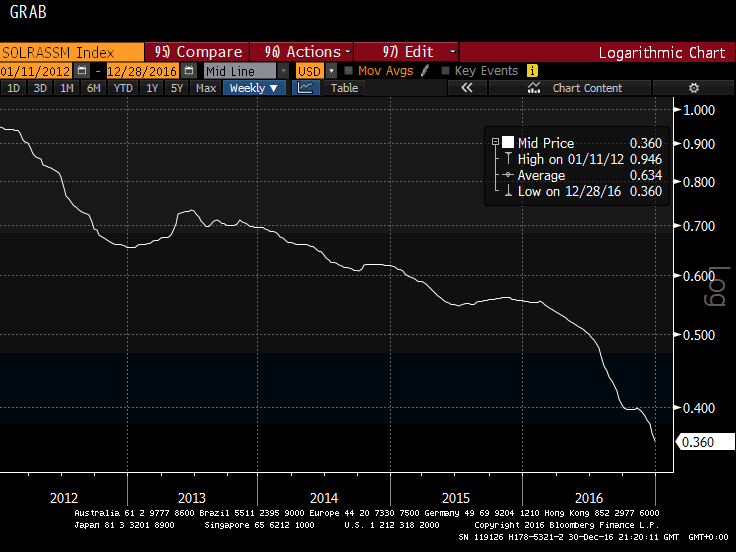The height and width of the screenshot is (552, 736).
Task: Click the GRAB header text
Action: 28,12
